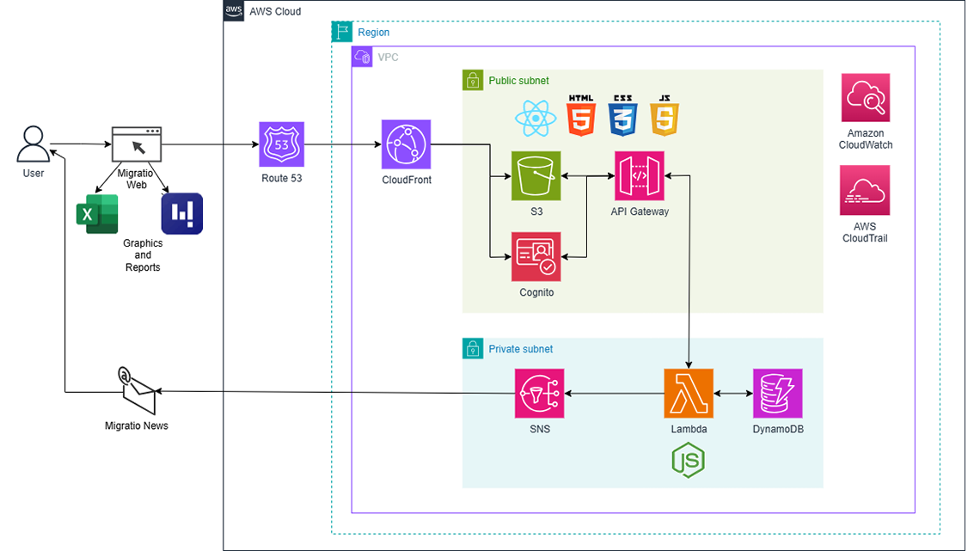Select the AWS CloudTrail icon
The image size is (980, 551).
click(x=865, y=189)
